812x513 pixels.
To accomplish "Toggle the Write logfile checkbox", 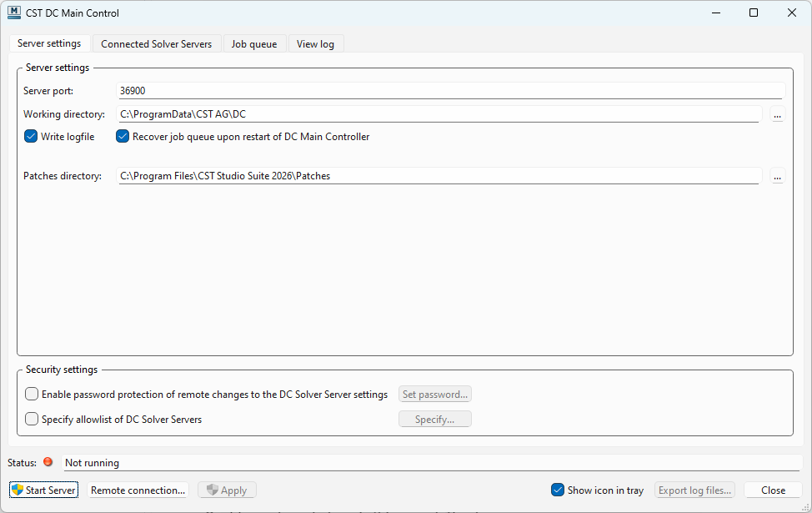I will point(32,137).
